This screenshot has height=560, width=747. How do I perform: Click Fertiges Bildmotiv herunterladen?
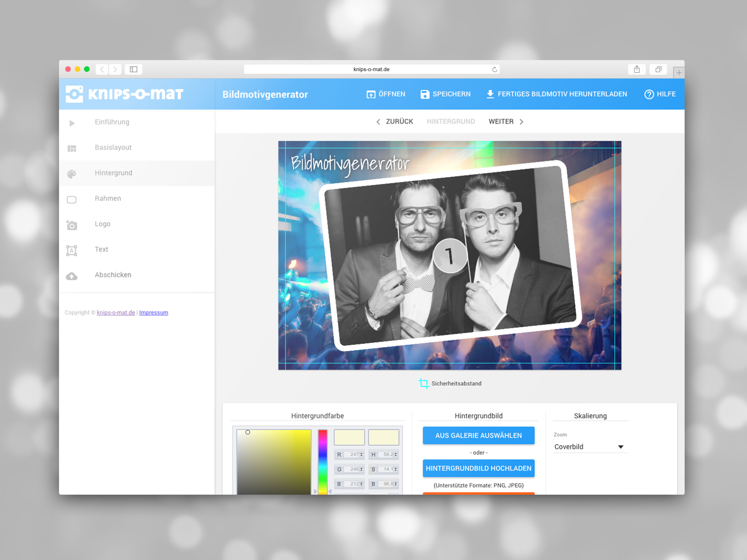pyautogui.click(x=562, y=94)
